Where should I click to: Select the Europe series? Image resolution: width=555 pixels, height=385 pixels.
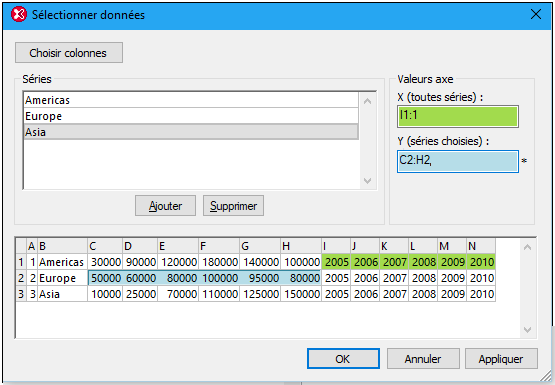tap(191, 116)
